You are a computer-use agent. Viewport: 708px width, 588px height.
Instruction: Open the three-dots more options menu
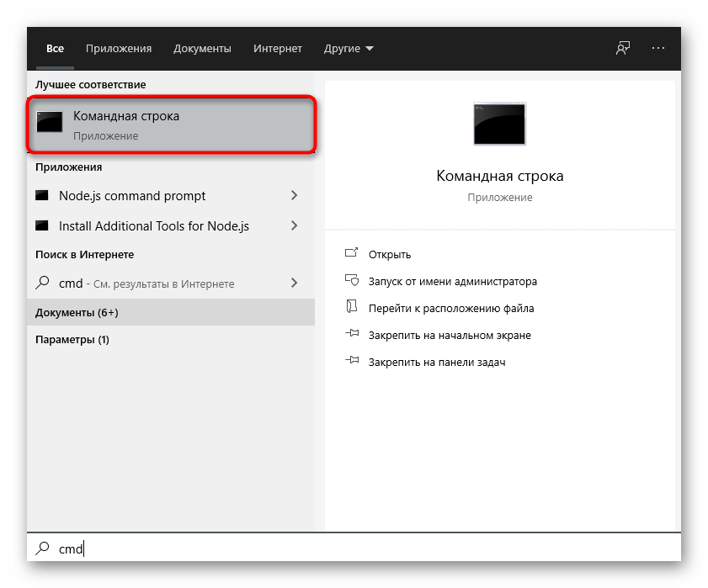pos(658,48)
